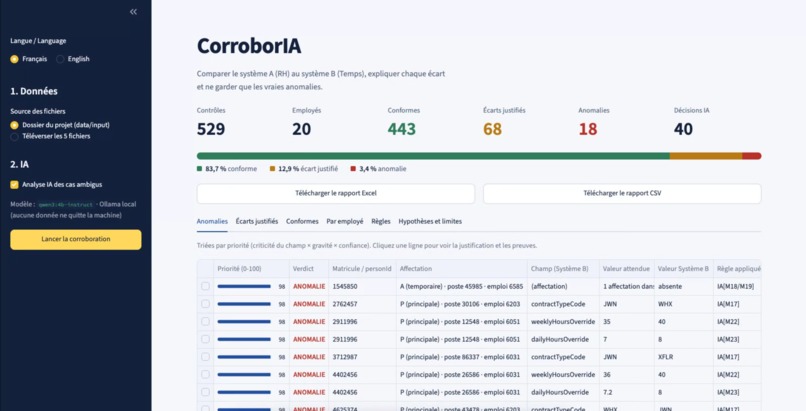
Task: Click the red 'anomalie' segment of the bar
Action: 752,156
